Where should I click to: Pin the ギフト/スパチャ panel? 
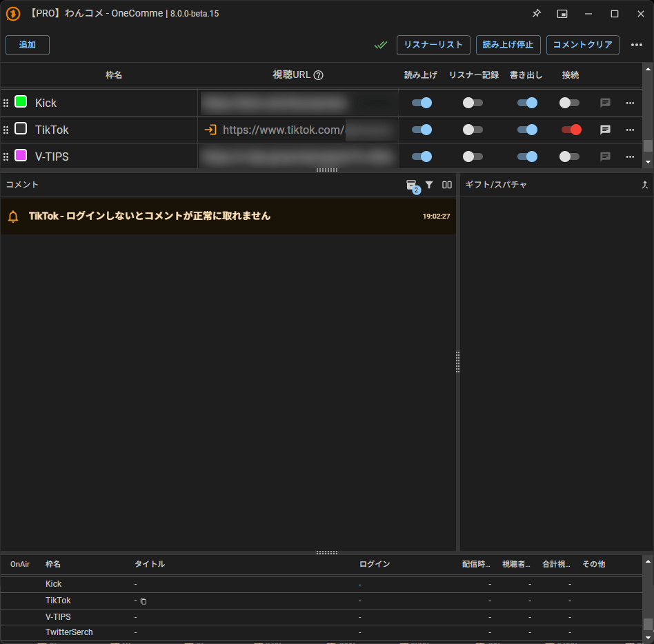point(645,185)
